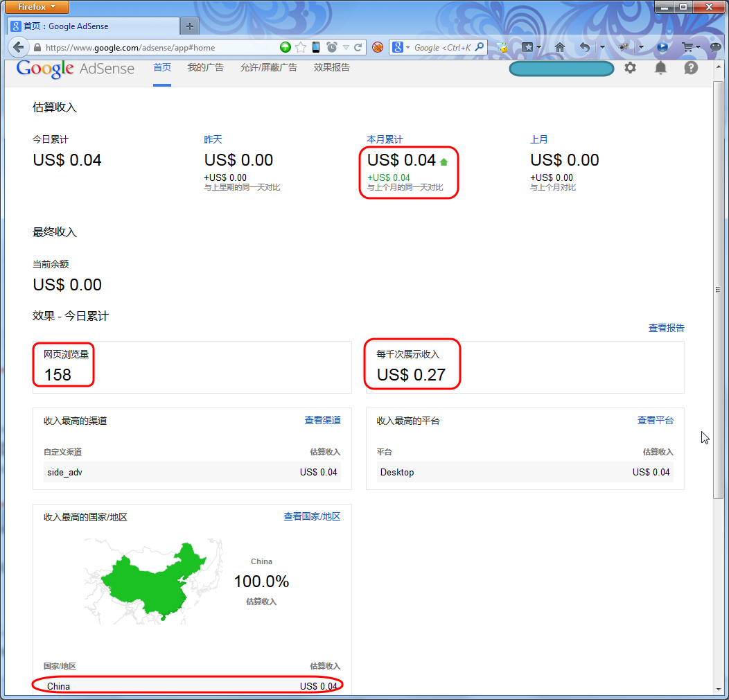Viewport: 729px width, 700px height.
Task: Click the 每千次展示收入 US$ 0.27 value
Action: (411, 375)
